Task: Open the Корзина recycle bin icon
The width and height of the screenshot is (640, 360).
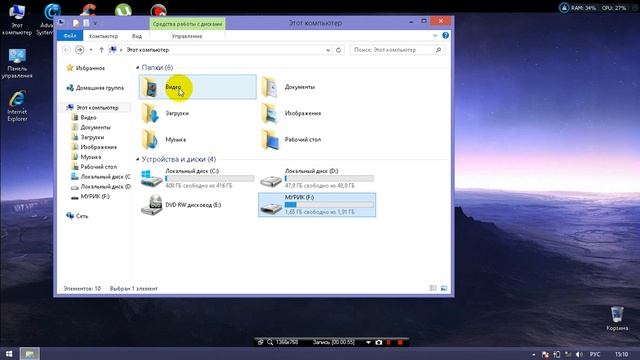Action: pyautogui.click(x=617, y=318)
